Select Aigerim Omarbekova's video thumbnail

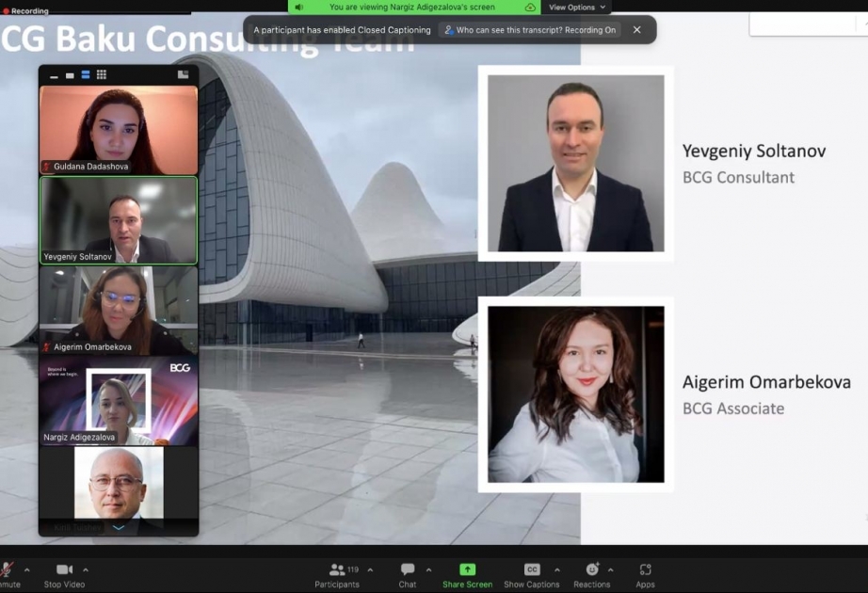pos(119,311)
